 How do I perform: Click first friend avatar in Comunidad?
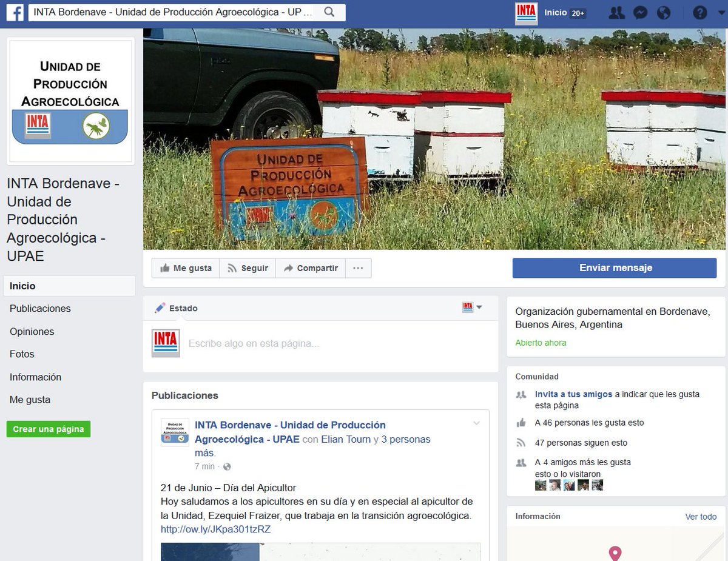tap(541, 485)
